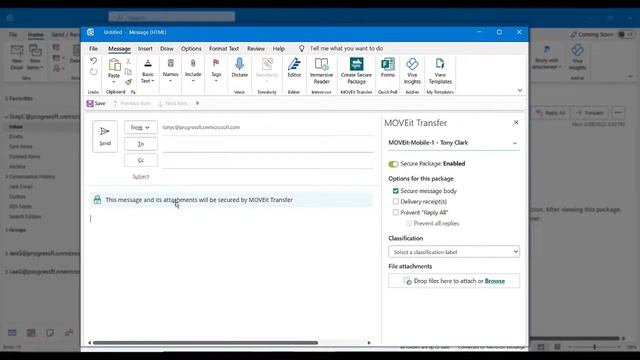This screenshot has width=640, height=360.
Task: Open Select a classification label dropdown
Action: coord(454,252)
